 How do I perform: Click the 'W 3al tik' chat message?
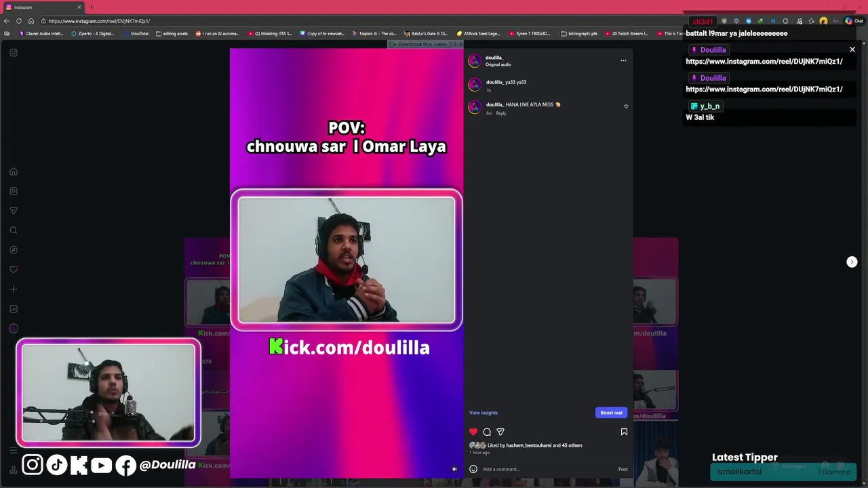pos(700,117)
